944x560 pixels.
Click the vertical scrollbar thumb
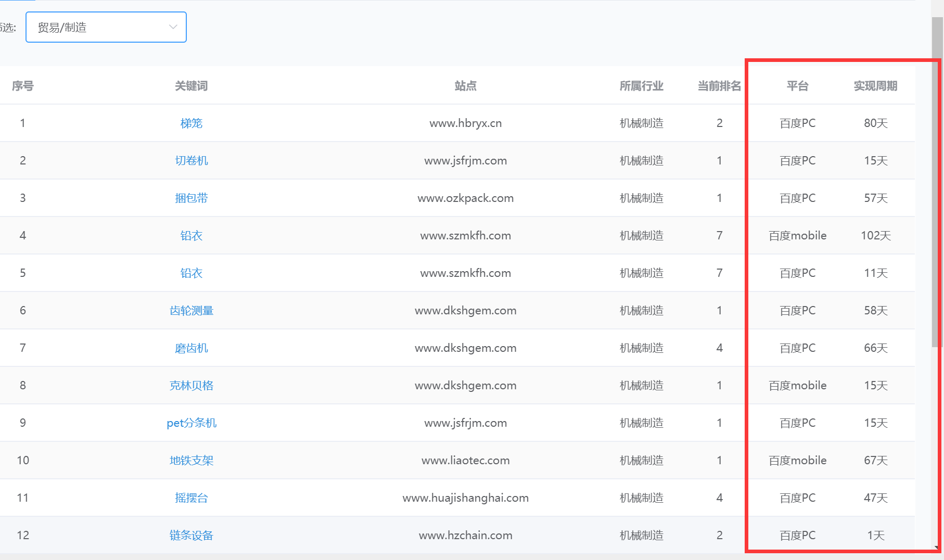[x=937, y=182]
